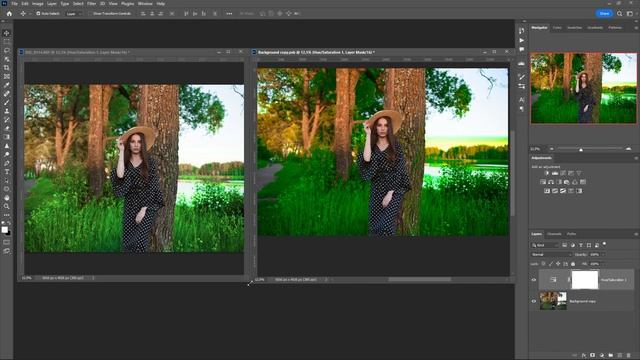Toggle Show Transform Controls checkbox
The height and width of the screenshot is (360, 640).
(x=90, y=13)
